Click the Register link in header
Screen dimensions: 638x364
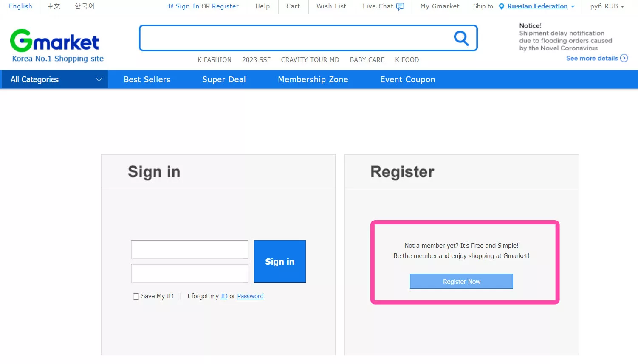coord(225,6)
